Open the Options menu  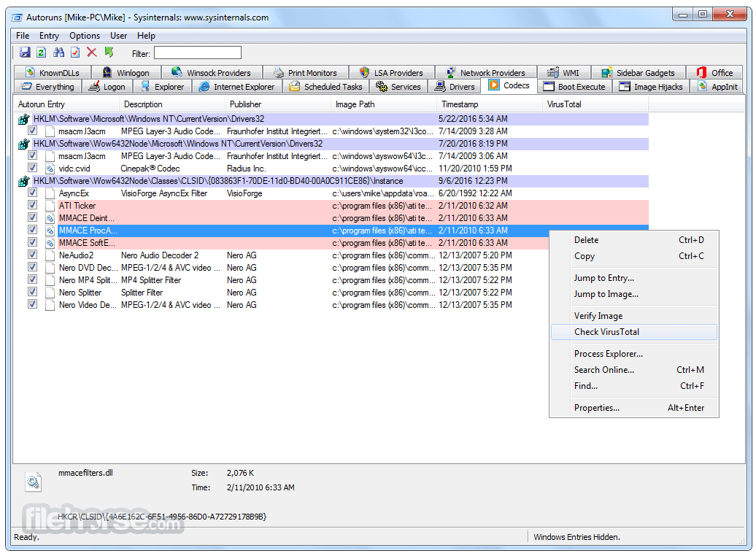(x=85, y=36)
